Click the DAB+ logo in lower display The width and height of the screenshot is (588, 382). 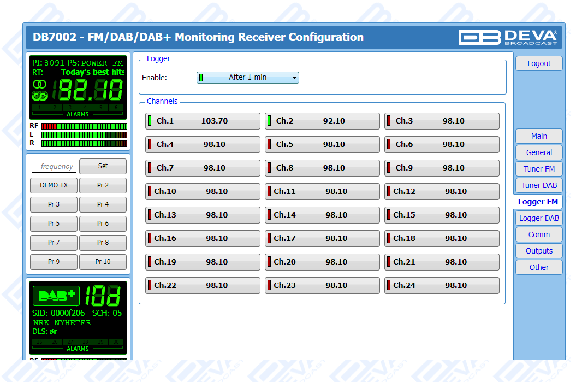56,296
